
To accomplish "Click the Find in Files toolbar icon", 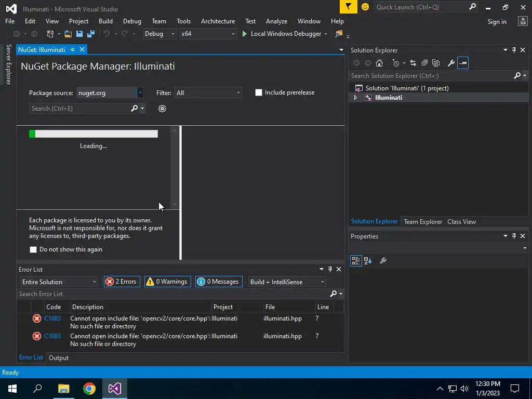I will pyautogui.click(x=339, y=34).
